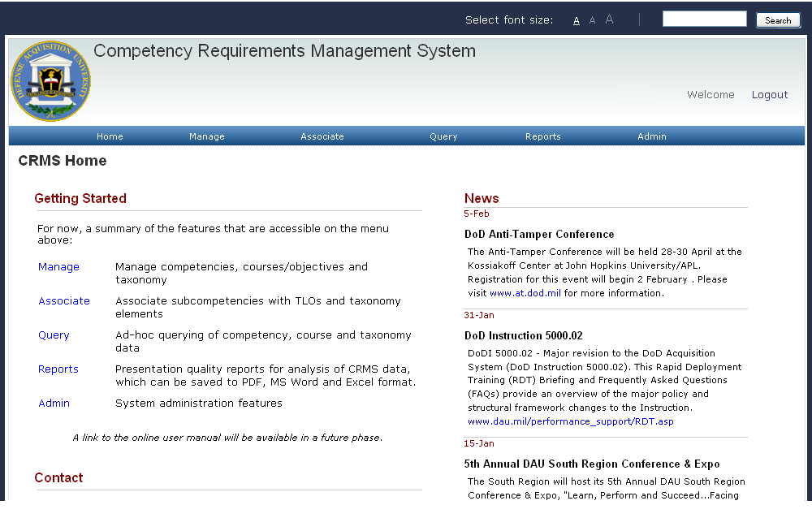Follow the Reports link under Getting Started
Viewport: 812px width, 518px height.
coord(58,369)
